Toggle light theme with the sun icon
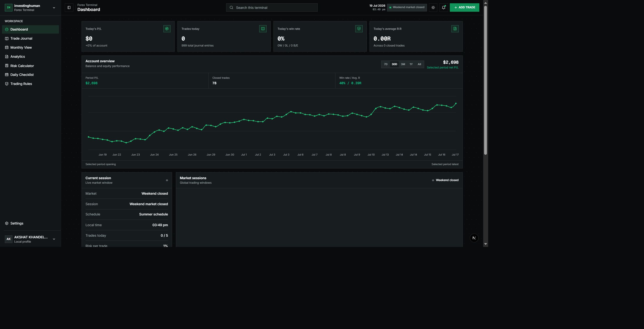The image size is (644, 329). [433, 7]
